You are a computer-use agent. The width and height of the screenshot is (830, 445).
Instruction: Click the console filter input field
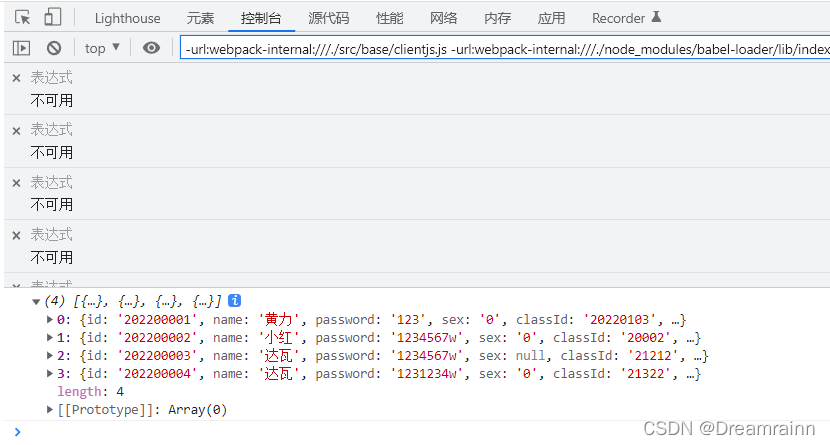[505, 49]
